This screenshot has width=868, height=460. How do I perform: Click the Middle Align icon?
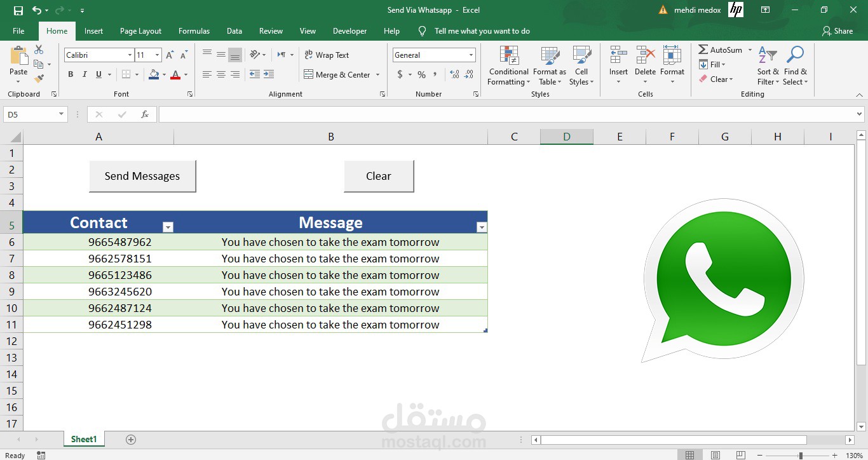[221, 55]
